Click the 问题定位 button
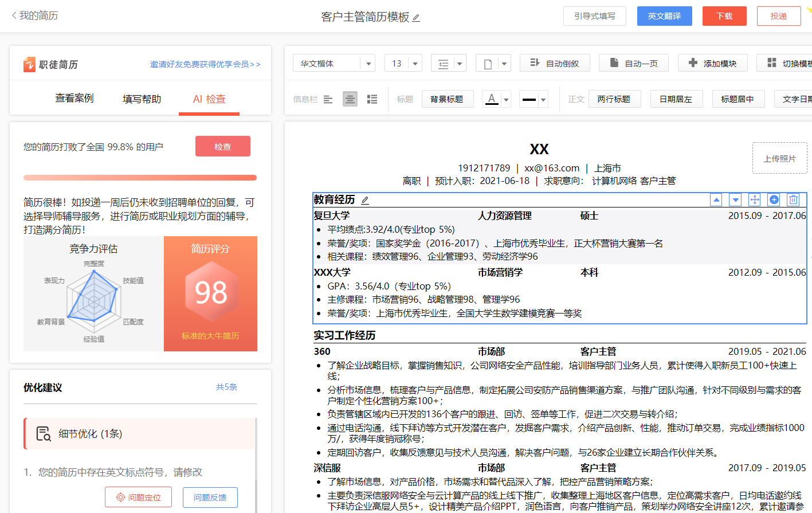The height and width of the screenshot is (513, 812). click(139, 497)
